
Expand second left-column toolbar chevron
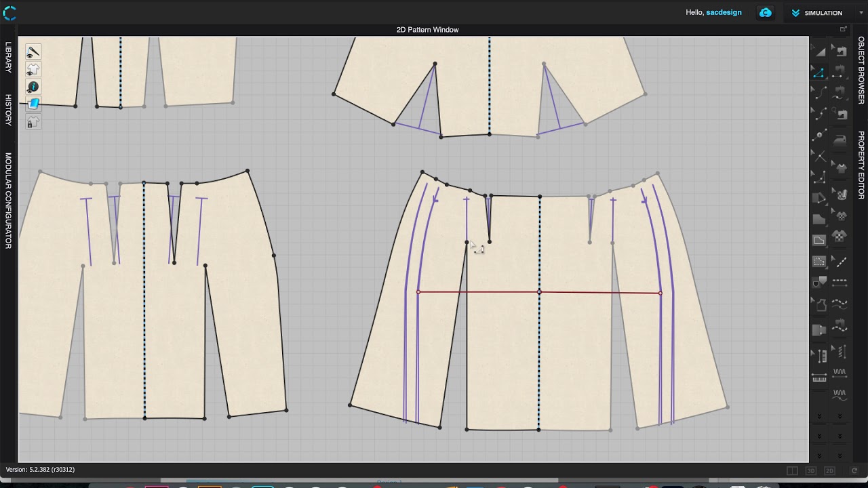tap(819, 436)
